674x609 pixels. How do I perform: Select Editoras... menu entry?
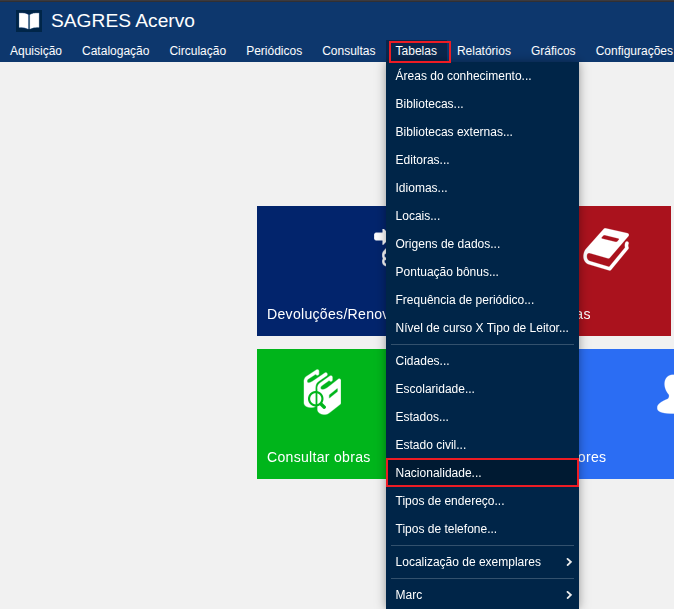[x=482, y=159]
